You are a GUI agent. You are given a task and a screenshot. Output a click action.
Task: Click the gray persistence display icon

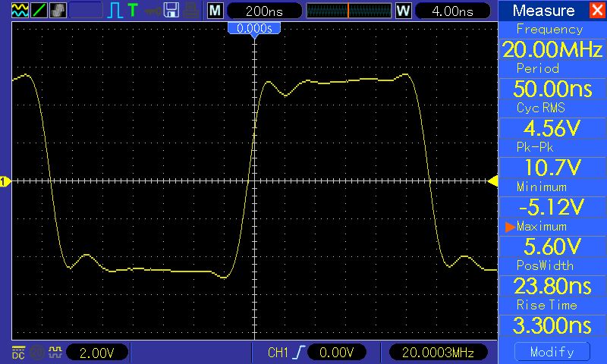[x=58, y=11]
